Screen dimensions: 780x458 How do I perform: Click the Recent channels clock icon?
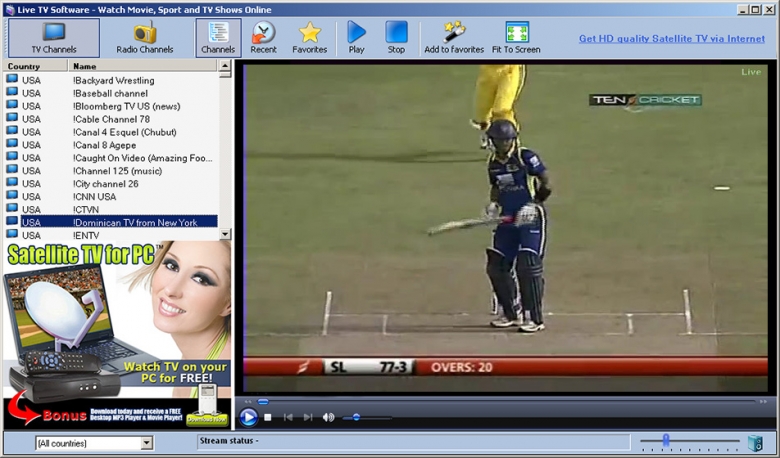click(x=264, y=37)
